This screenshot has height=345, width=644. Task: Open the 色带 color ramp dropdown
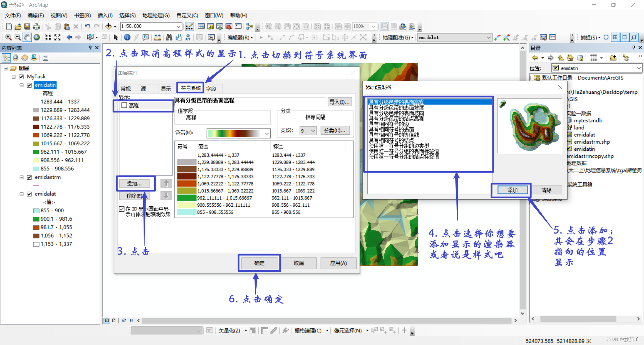pos(267,133)
